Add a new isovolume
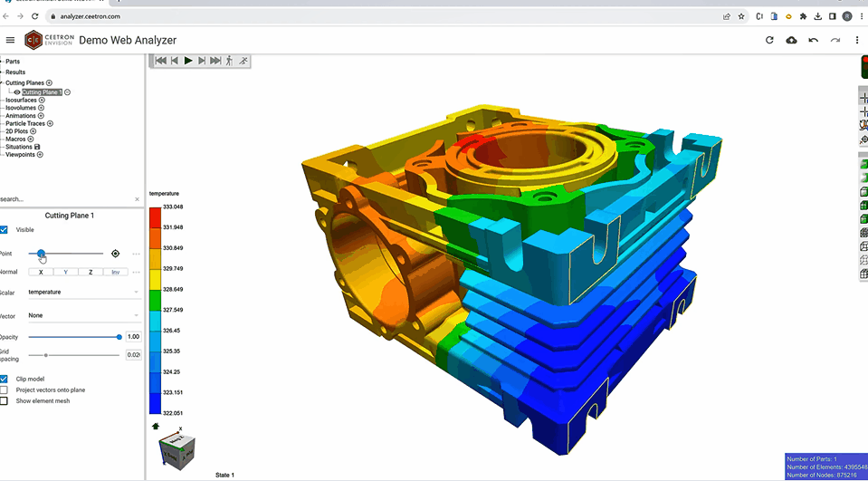This screenshot has width=868, height=481. coord(41,108)
